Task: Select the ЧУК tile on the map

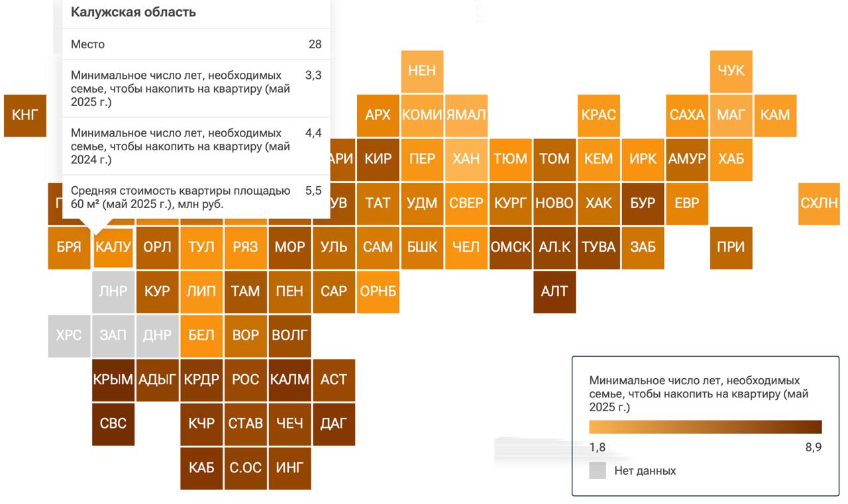Action: coord(731,71)
